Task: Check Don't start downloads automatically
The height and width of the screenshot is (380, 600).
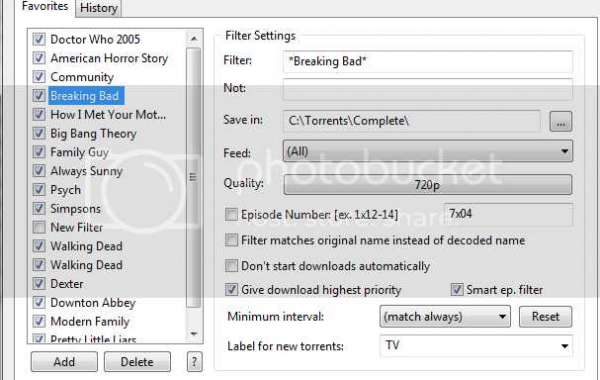Action: 231,266
